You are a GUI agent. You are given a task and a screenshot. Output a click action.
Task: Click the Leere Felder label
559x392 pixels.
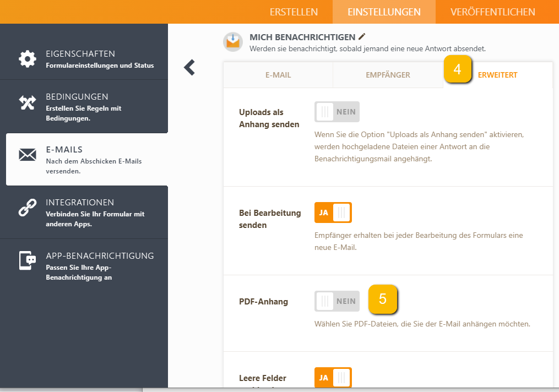tap(263, 378)
